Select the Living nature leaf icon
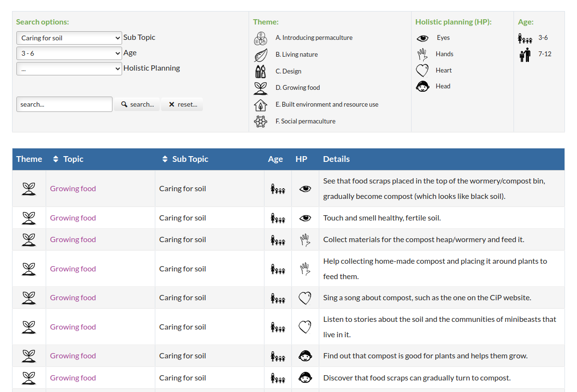The height and width of the screenshot is (392, 577). [x=260, y=55]
